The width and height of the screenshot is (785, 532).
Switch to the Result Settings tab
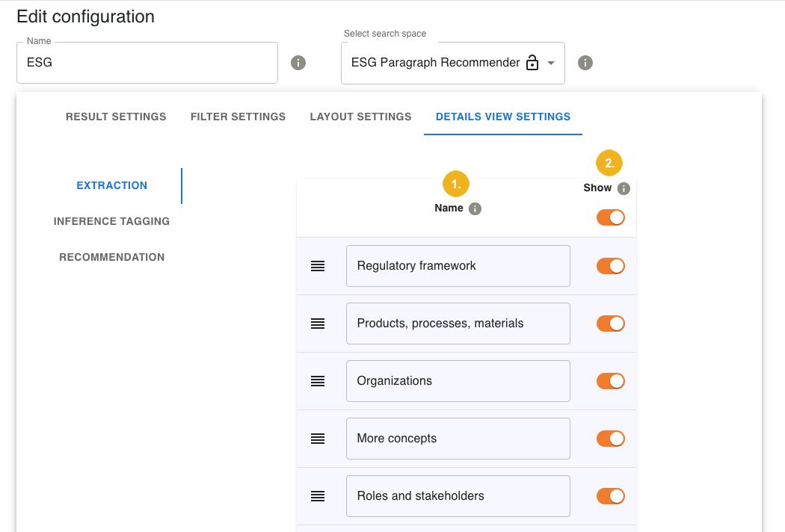116,117
